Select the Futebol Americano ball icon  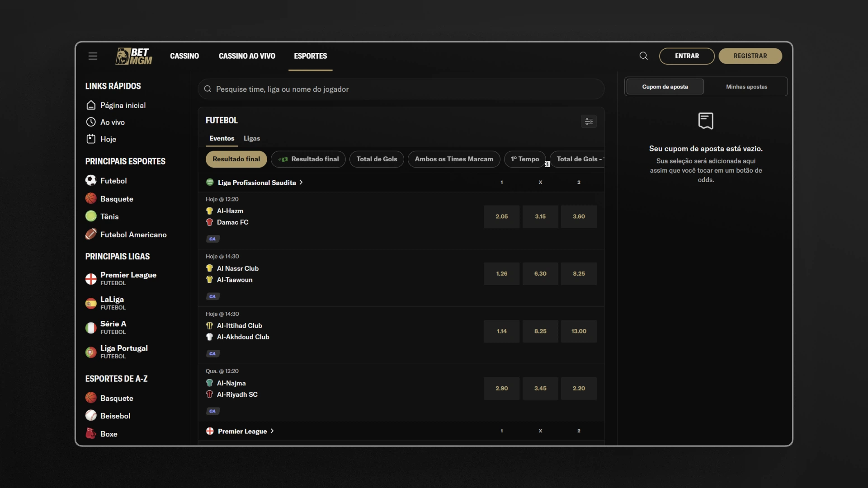[x=91, y=234]
